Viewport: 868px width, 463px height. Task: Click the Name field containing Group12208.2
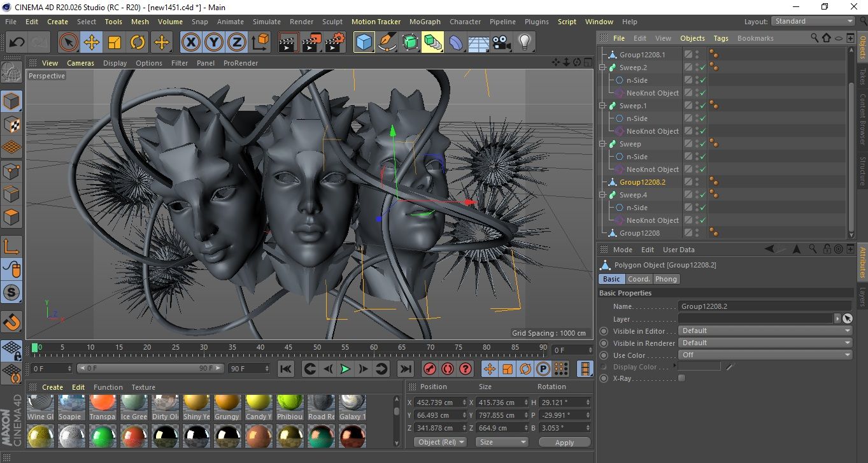764,306
